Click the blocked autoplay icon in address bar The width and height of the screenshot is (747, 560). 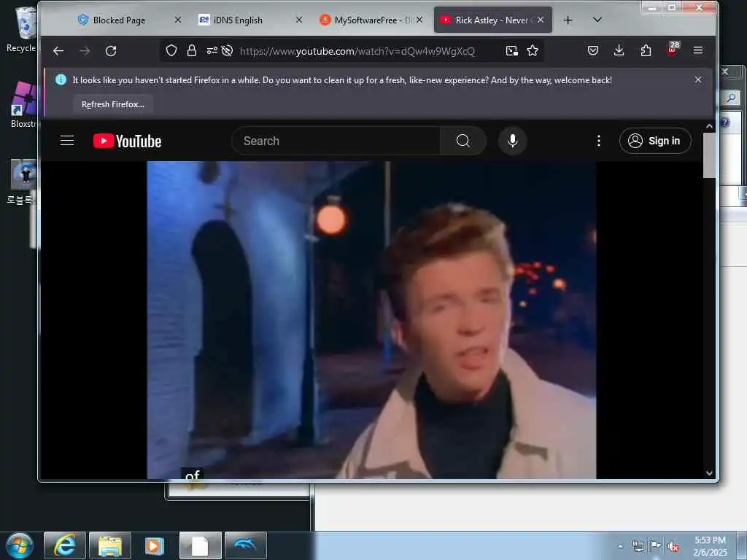(x=228, y=50)
